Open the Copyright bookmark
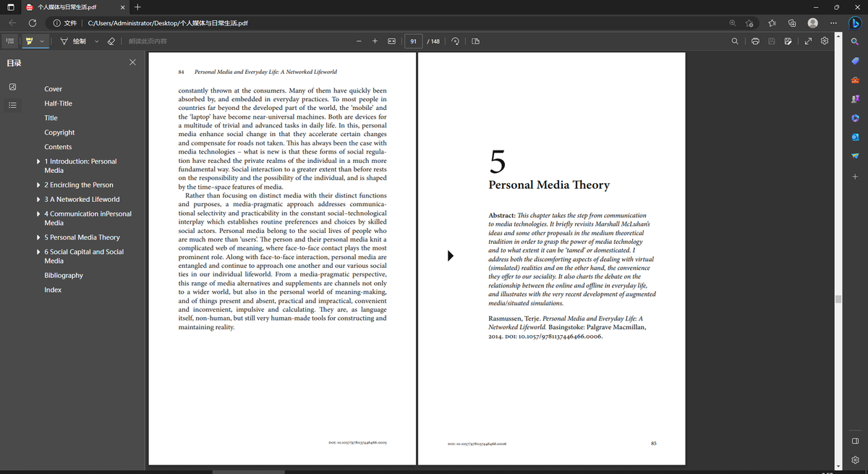 59,132
